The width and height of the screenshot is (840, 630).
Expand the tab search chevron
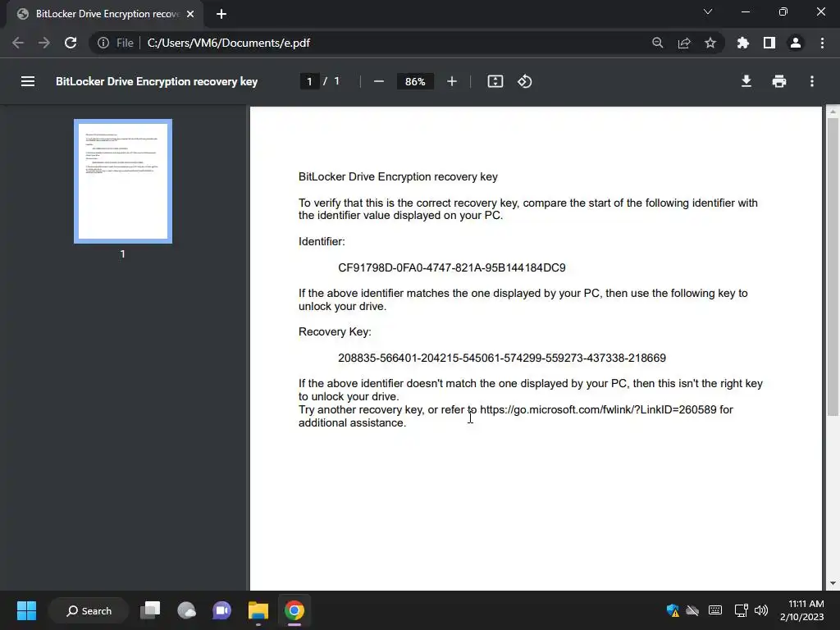point(708,11)
